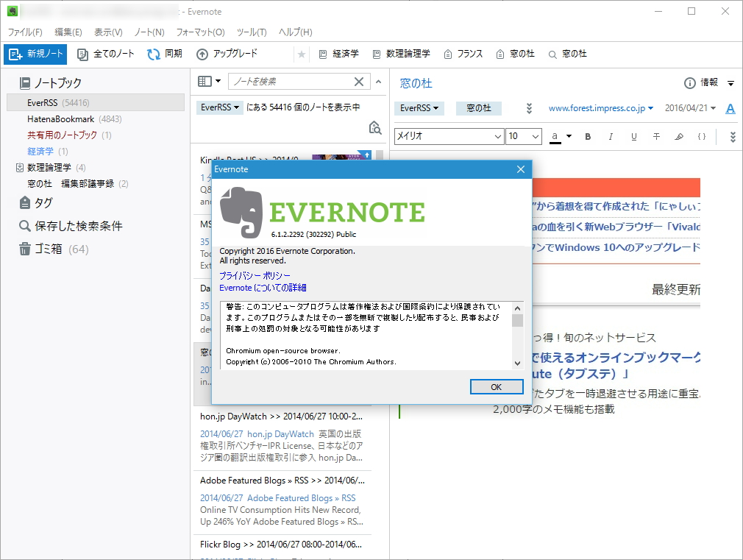
Task: Open the ノート(N) menu
Action: pyautogui.click(x=149, y=32)
